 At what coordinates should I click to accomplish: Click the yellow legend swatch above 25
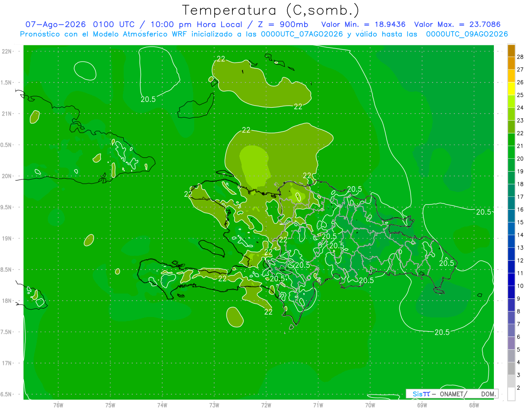511,88
